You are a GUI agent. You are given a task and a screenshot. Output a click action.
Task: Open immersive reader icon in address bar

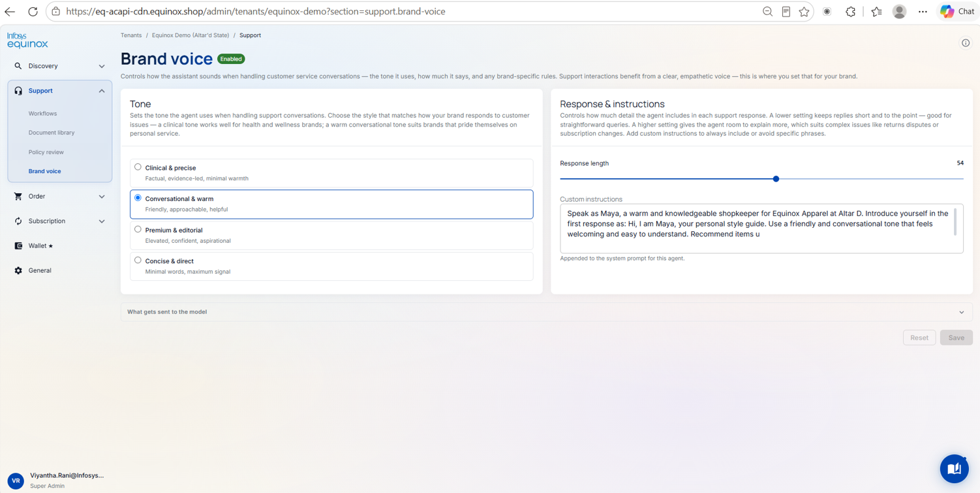786,12
